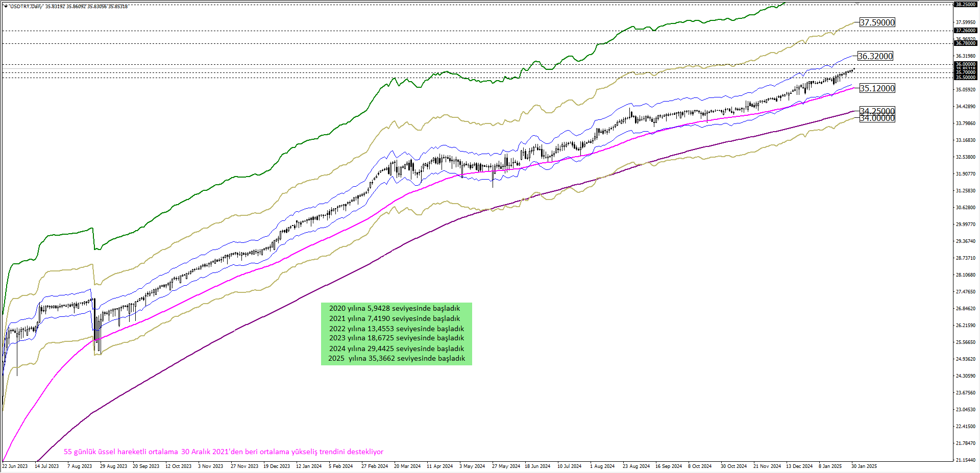Click the 38.25000 horizontal line price tag
Screen dimensions: 980x473
(965, 4)
